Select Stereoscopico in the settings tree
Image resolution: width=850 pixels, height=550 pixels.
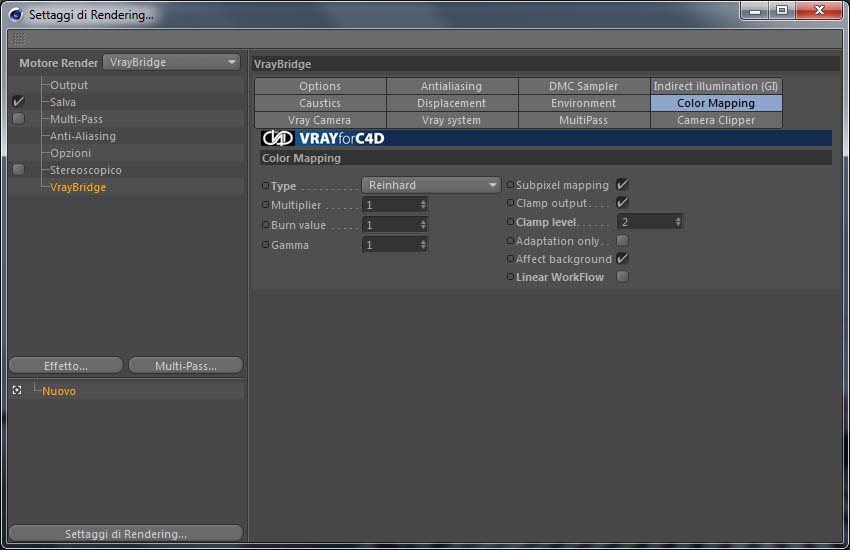coord(86,170)
